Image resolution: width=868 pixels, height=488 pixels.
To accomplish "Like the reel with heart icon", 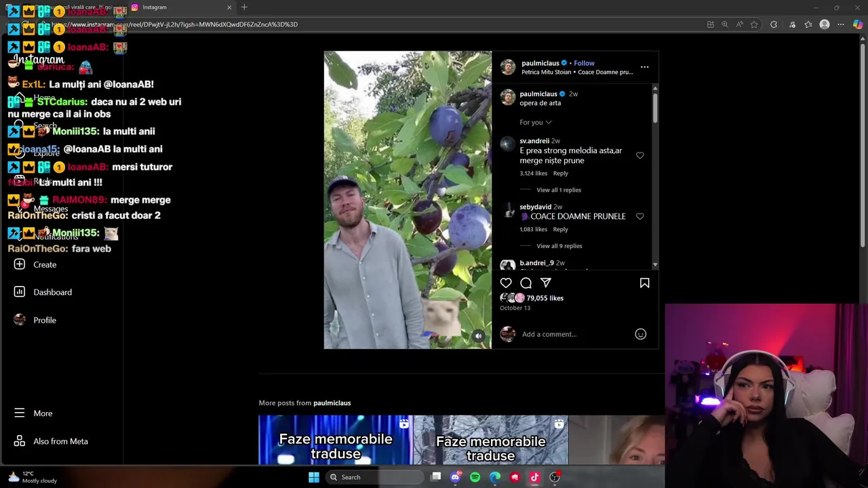I will tap(506, 283).
